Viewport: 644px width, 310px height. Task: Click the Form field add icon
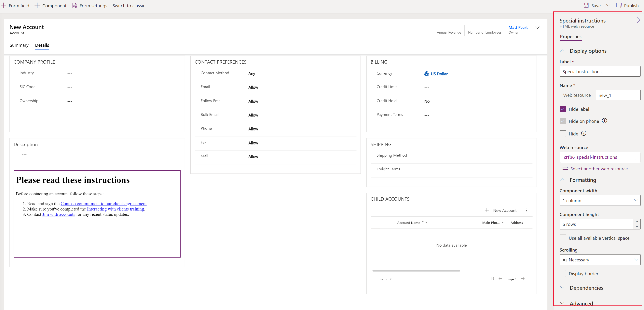click(4, 5)
